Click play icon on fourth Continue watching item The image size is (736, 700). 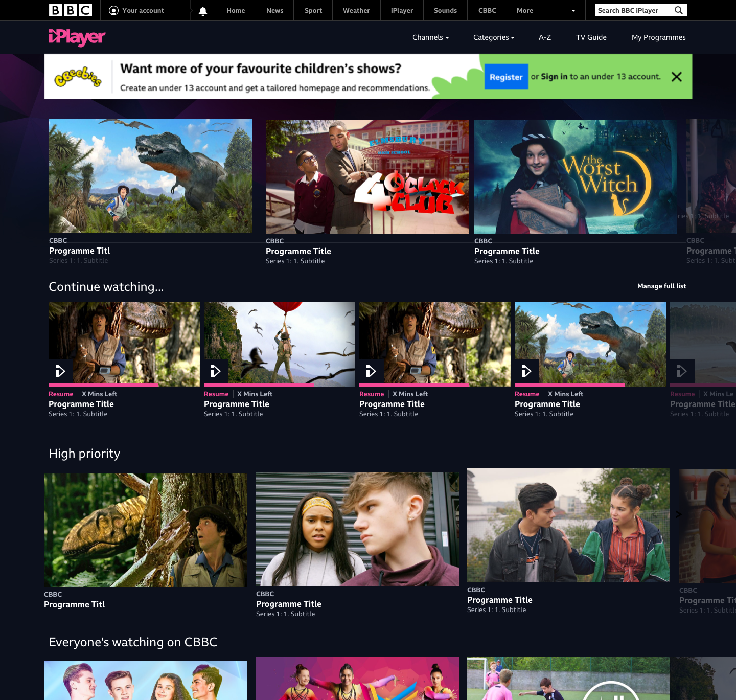[527, 371]
